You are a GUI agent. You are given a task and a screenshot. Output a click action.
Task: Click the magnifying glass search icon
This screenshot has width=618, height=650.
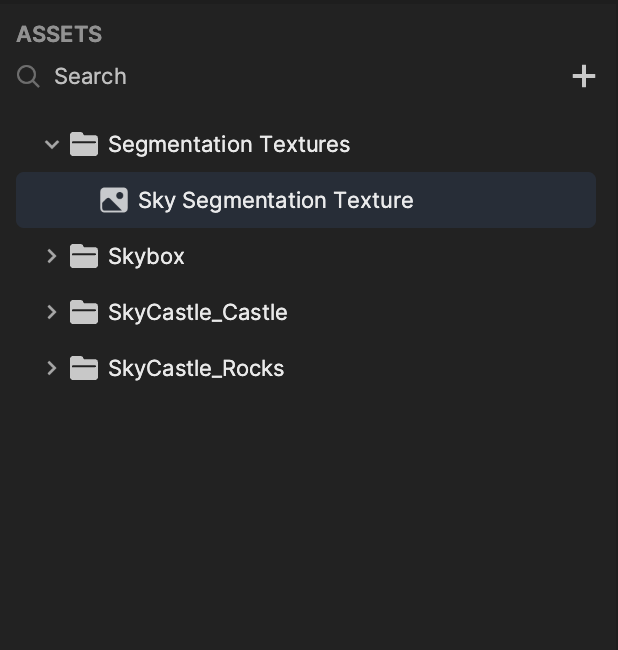point(28,76)
